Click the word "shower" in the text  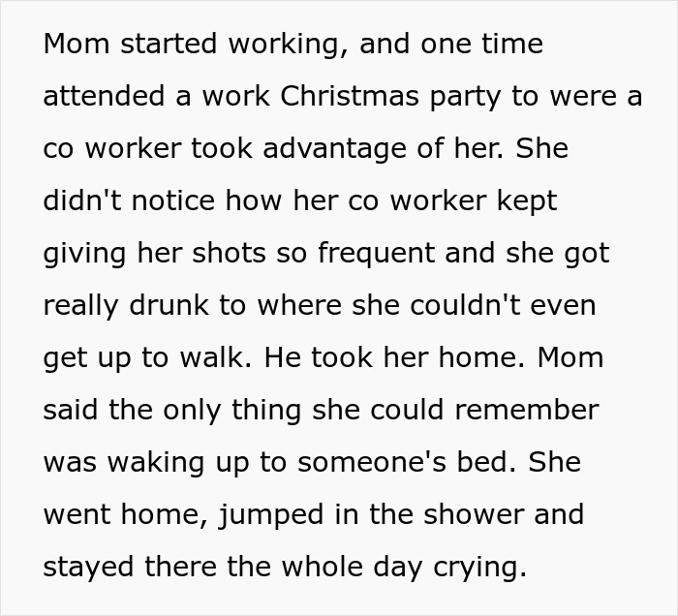(x=474, y=514)
